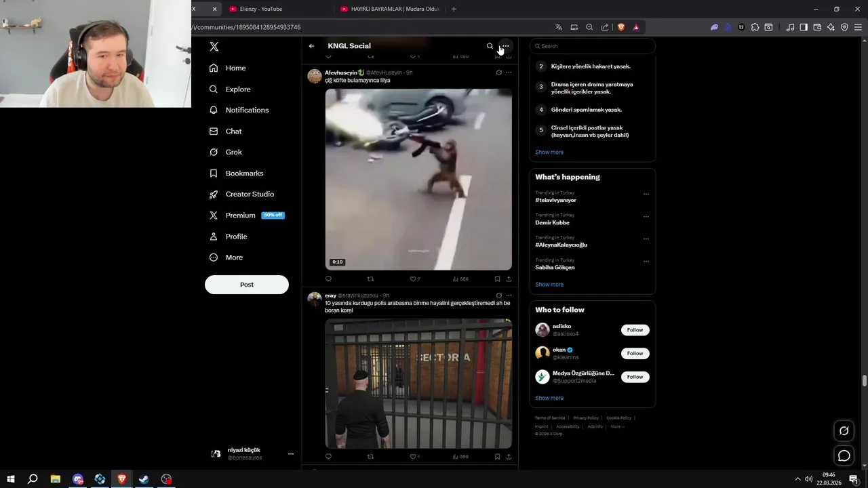Open the Demir Kubbe trending topic

[552, 222]
